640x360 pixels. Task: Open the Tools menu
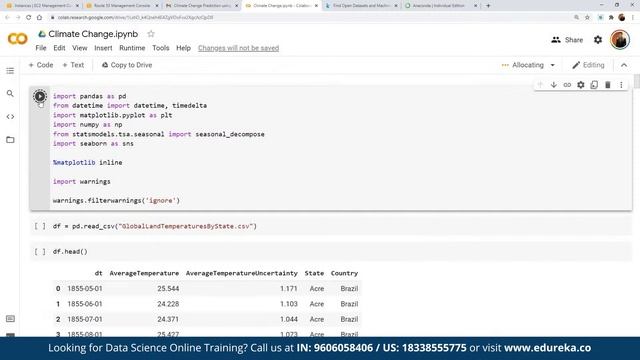(161, 48)
